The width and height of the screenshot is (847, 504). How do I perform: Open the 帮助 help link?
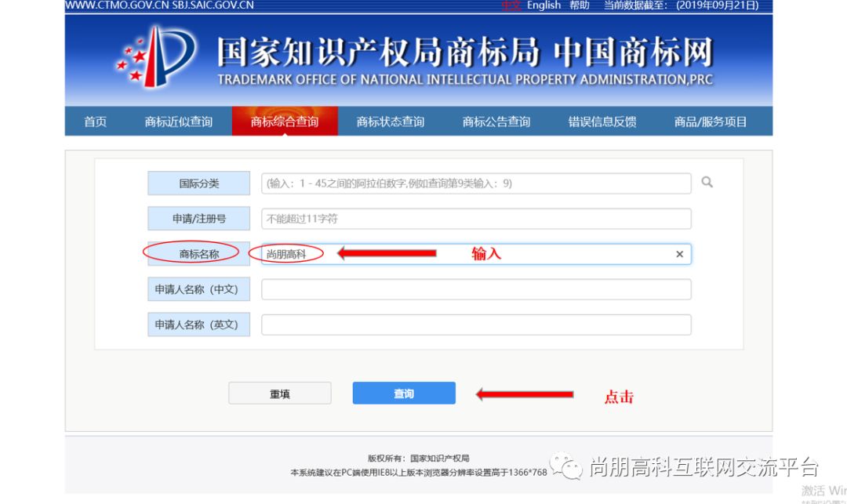(579, 5)
